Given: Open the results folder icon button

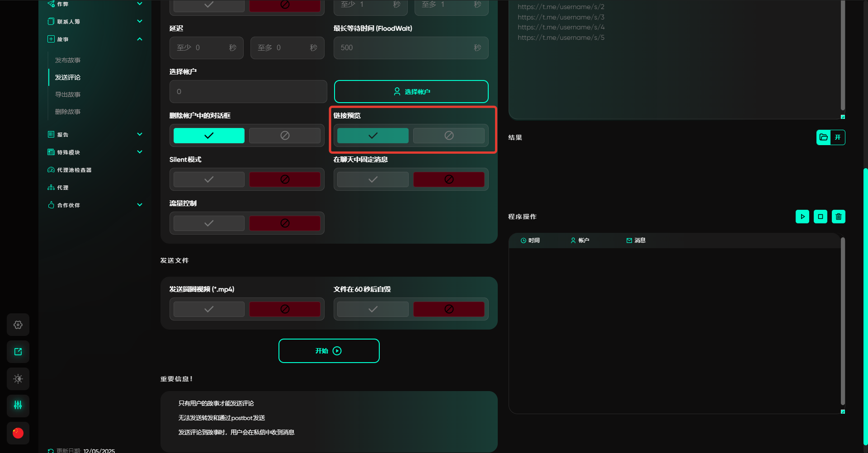Looking at the screenshot, I should tap(823, 137).
